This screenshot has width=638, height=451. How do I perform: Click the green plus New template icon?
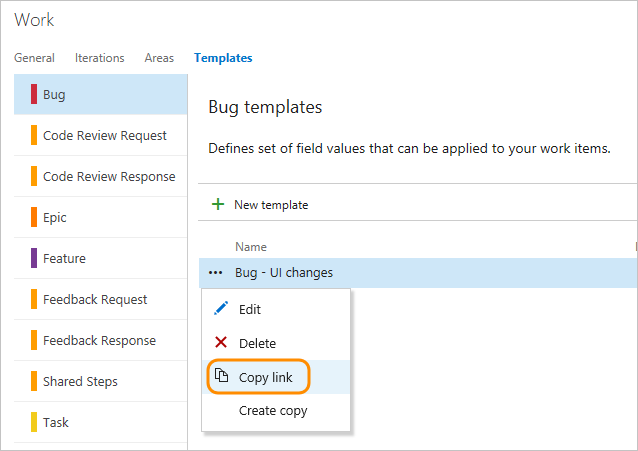pyautogui.click(x=217, y=204)
